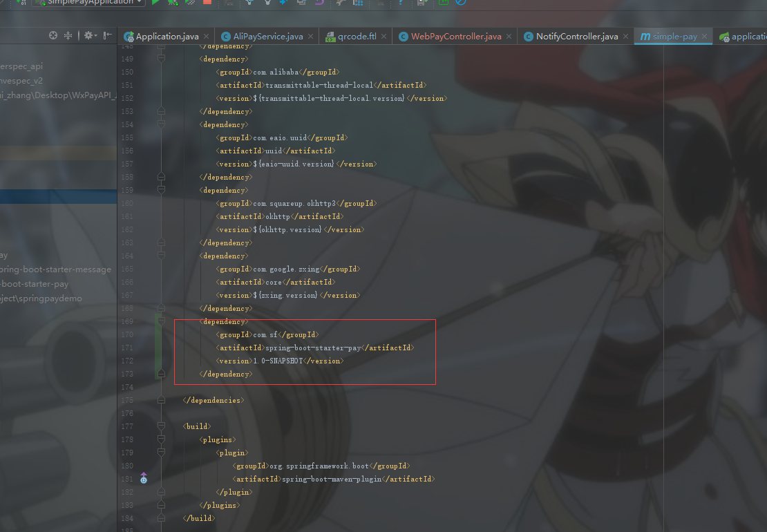
Task: Select erspec_api entry in project panel
Action: (21, 66)
